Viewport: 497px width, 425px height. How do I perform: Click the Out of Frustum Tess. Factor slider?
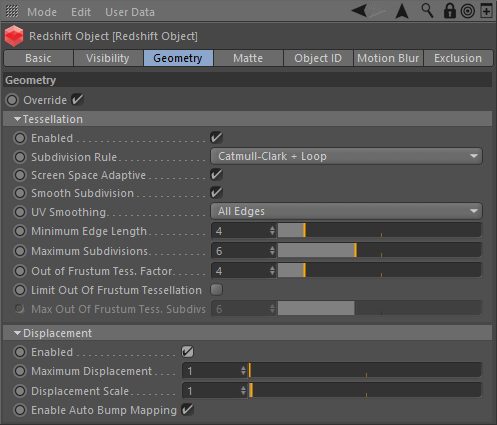click(380, 271)
